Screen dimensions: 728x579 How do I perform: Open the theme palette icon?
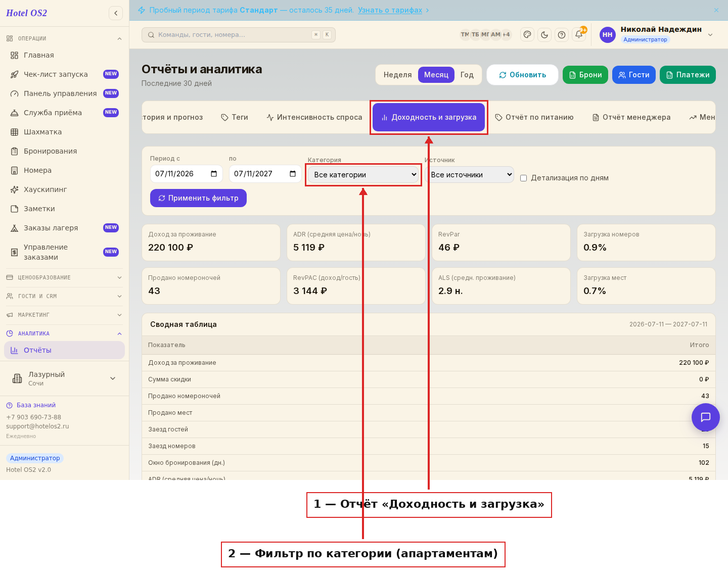tap(527, 34)
